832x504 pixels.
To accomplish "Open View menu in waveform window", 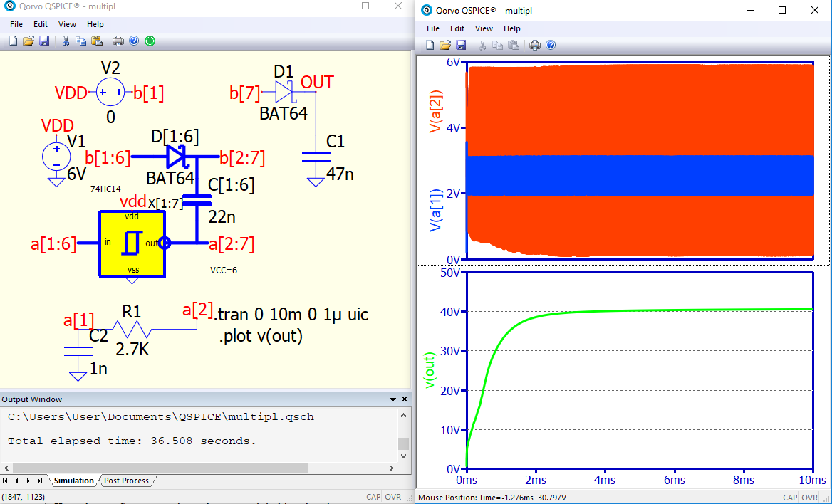I will (484, 28).
